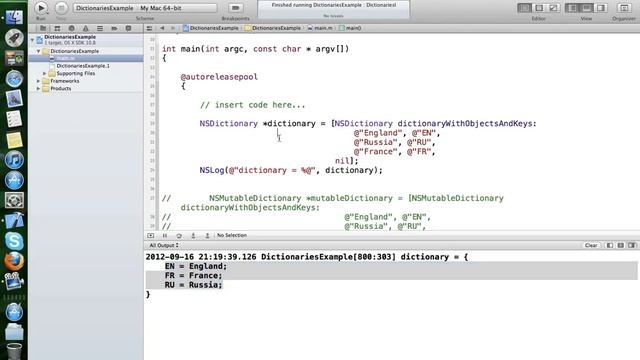This screenshot has height=360, width=640.
Task: Hide the debug area with the toggle icon
Action: pos(151,236)
